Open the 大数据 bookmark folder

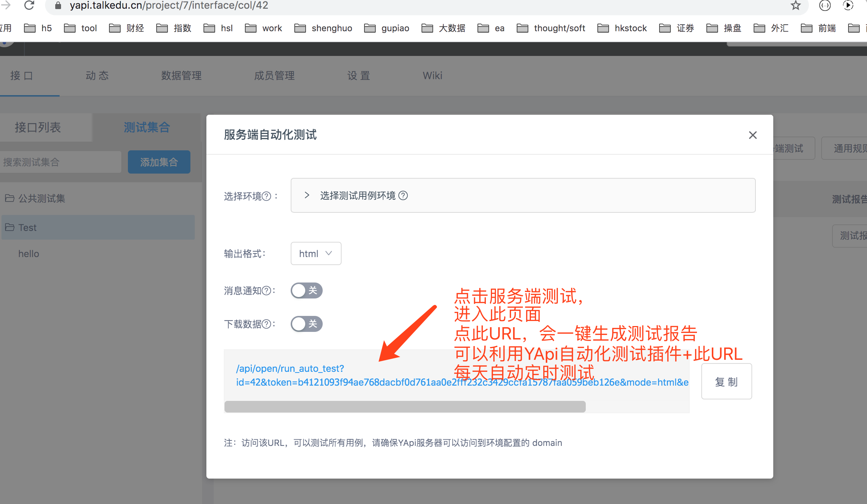click(443, 28)
